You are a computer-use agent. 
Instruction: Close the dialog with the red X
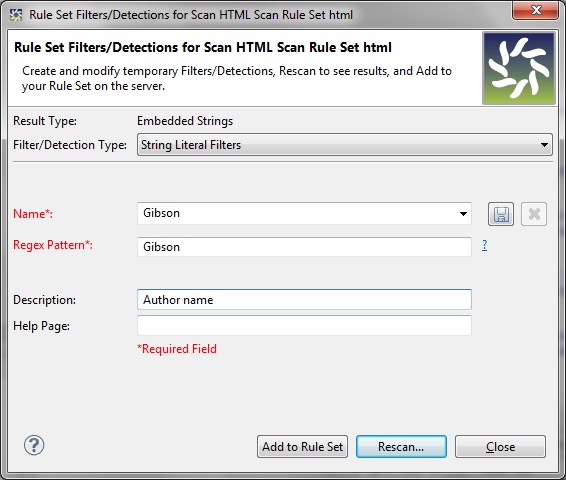[535, 10]
